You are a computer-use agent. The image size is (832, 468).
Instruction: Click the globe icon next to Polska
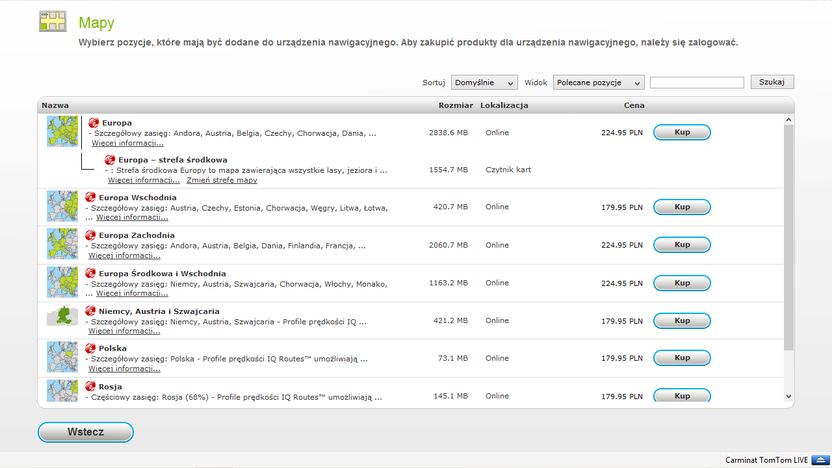90,348
